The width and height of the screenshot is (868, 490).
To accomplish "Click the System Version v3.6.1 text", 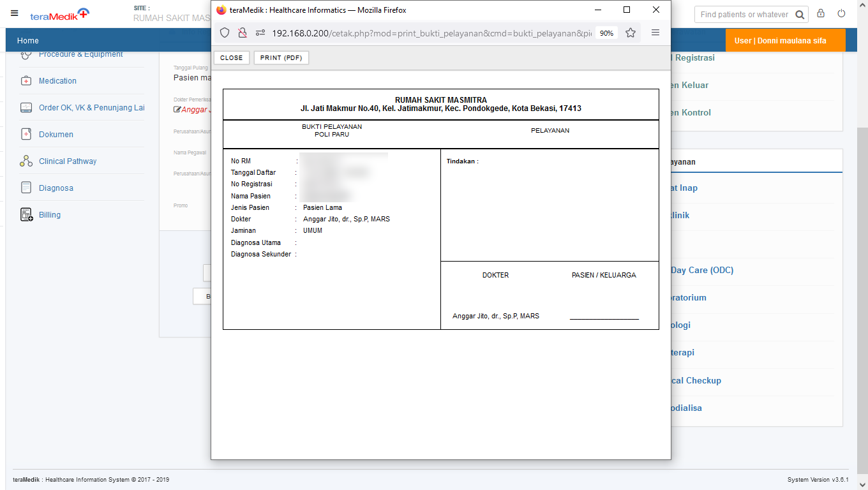I will pyautogui.click(x=818, y=480).
